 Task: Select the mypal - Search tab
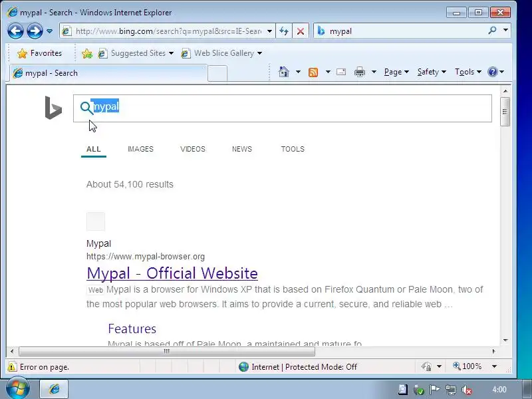108,73
